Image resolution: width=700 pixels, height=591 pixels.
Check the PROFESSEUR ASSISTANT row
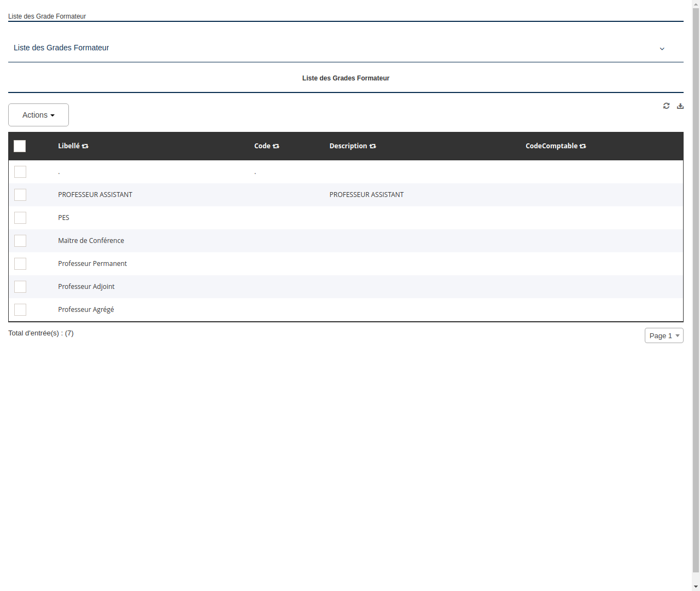click(x=20, y=195)
